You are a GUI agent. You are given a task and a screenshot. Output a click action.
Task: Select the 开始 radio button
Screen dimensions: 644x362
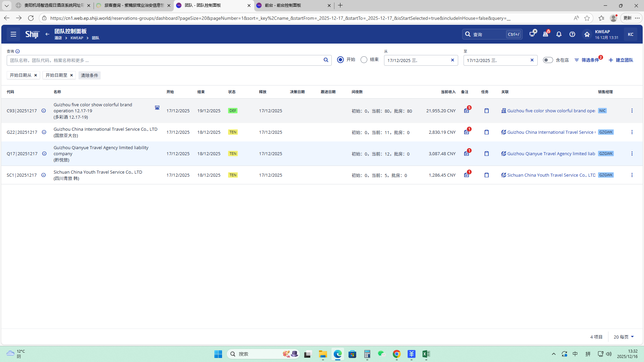tap(340, 60)
